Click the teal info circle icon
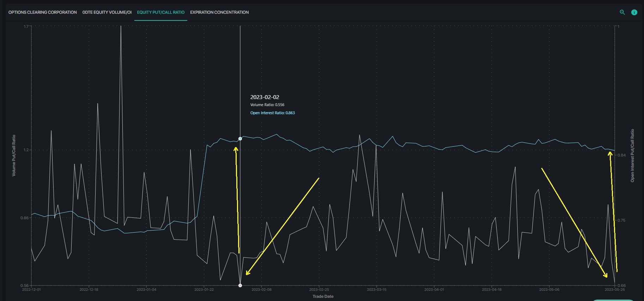Viewport: 644px width, 301px height. point(634,12)
